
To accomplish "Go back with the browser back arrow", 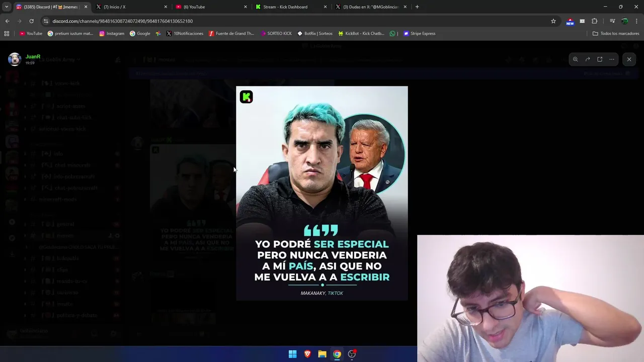I will (7, 21).
